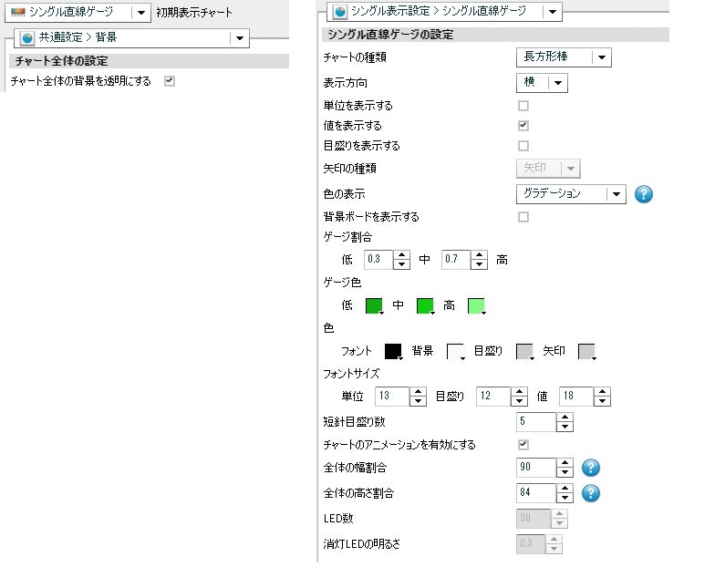The width and height of the screenshot is (715, 588).
Task: Increase 目盛り font size
Action: click(x=519, y=392)
